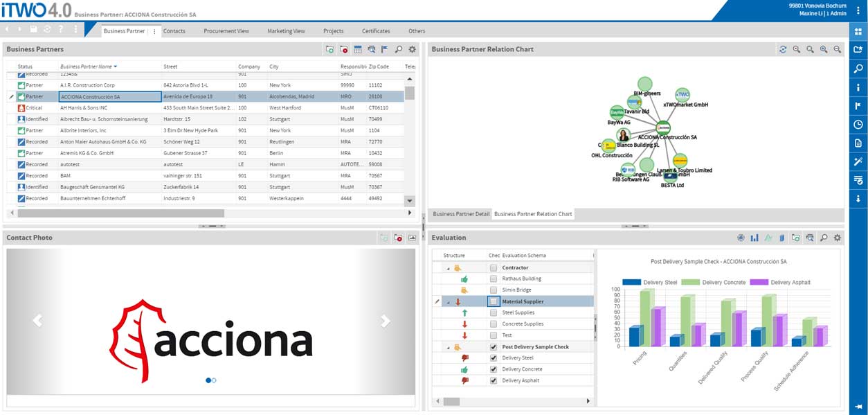Check the Material Supplier checkbox

tap(493, 301)
